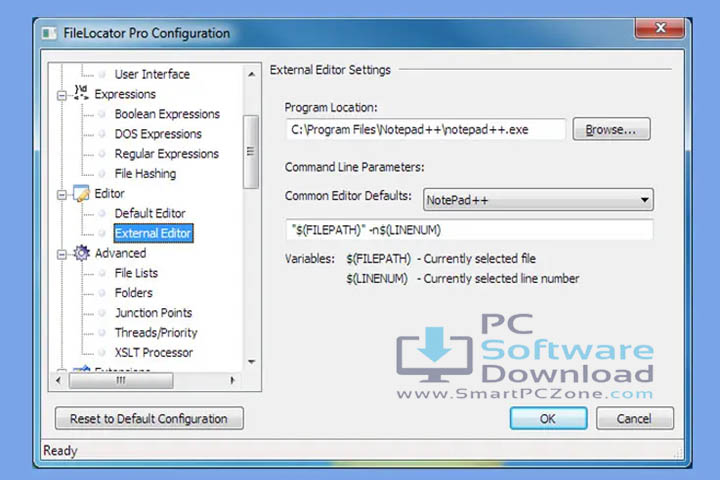Click the Editor notepad icon in tree
720x480 pixels.
[x=81, y=193]
